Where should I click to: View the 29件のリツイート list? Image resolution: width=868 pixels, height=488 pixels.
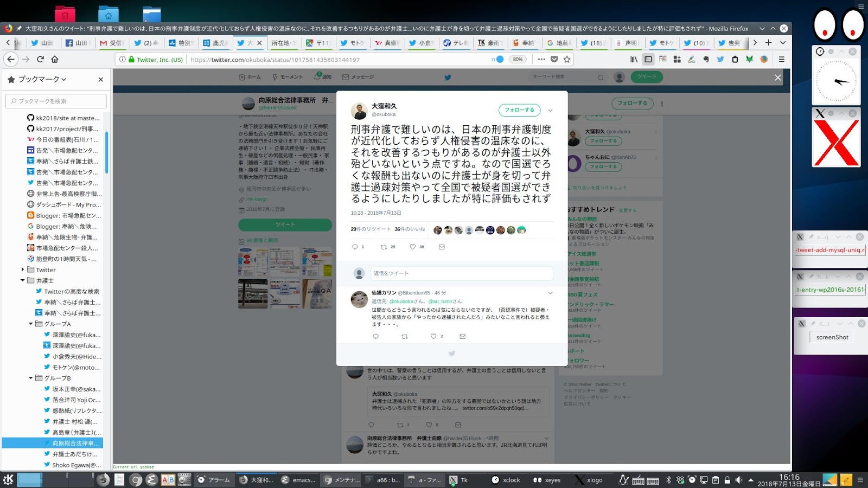click(x=371, y=229)
